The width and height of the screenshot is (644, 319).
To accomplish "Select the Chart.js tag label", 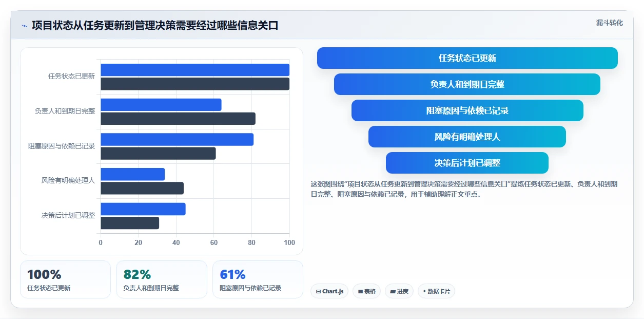I will [x=333, y=291].
